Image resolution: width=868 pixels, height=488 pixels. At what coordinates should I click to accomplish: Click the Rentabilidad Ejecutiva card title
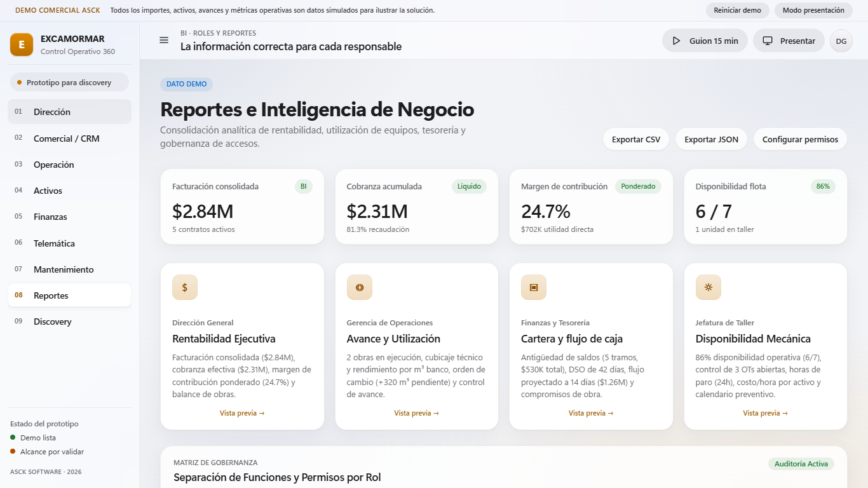224,339
